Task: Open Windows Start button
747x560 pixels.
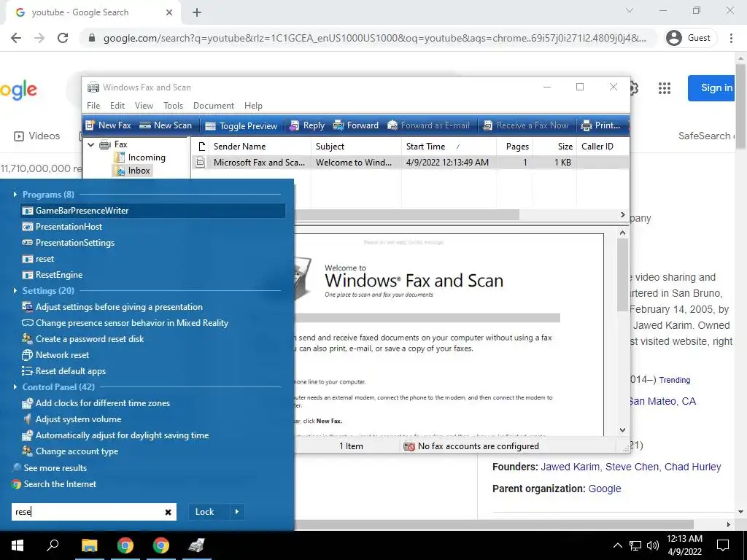Action: click(x=18, y=545)
